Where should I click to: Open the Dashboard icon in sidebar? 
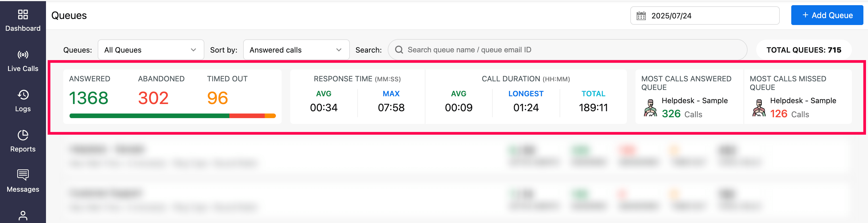pyautogui.click(x=23, y=15)
